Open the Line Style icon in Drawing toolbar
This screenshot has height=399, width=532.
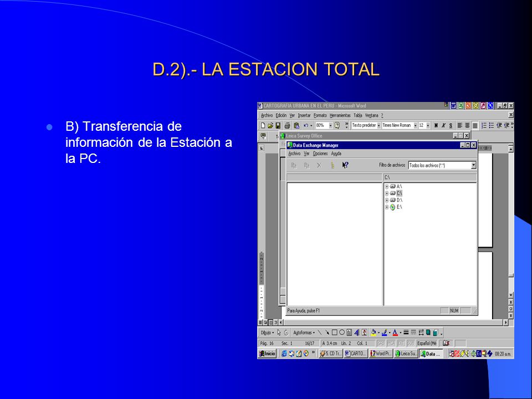406,332
